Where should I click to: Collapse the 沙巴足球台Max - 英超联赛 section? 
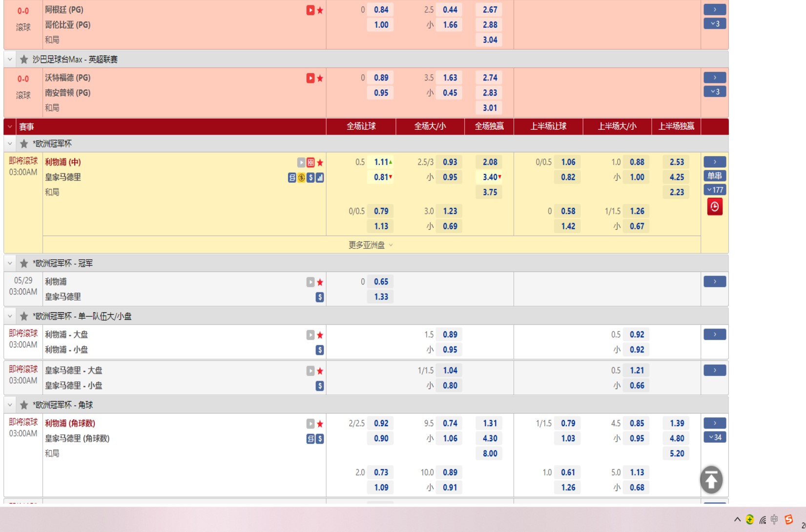tap(10, 60)
